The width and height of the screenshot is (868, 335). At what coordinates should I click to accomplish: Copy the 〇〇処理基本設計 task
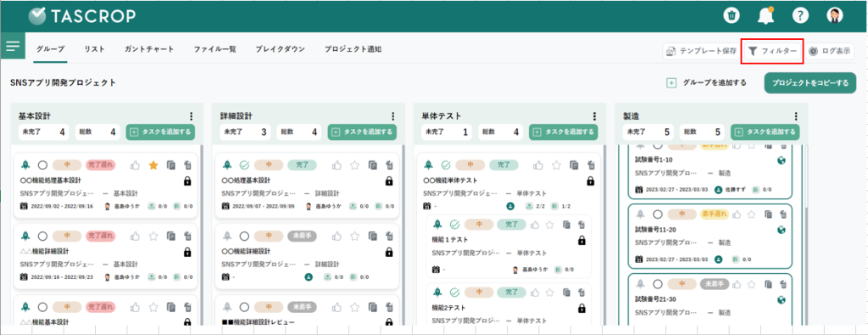pos(373,165)
